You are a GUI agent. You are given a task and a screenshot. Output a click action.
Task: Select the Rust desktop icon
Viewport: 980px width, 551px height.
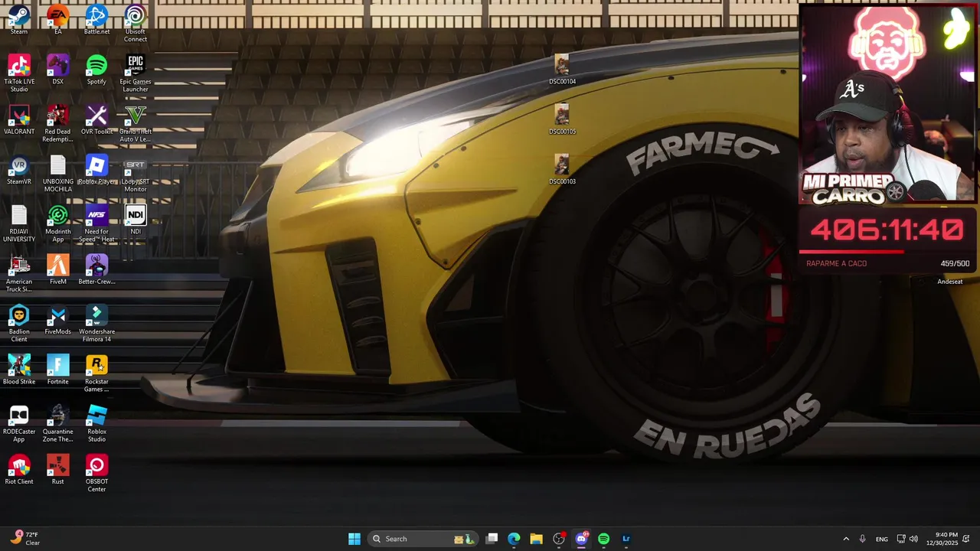pos(58,471)
